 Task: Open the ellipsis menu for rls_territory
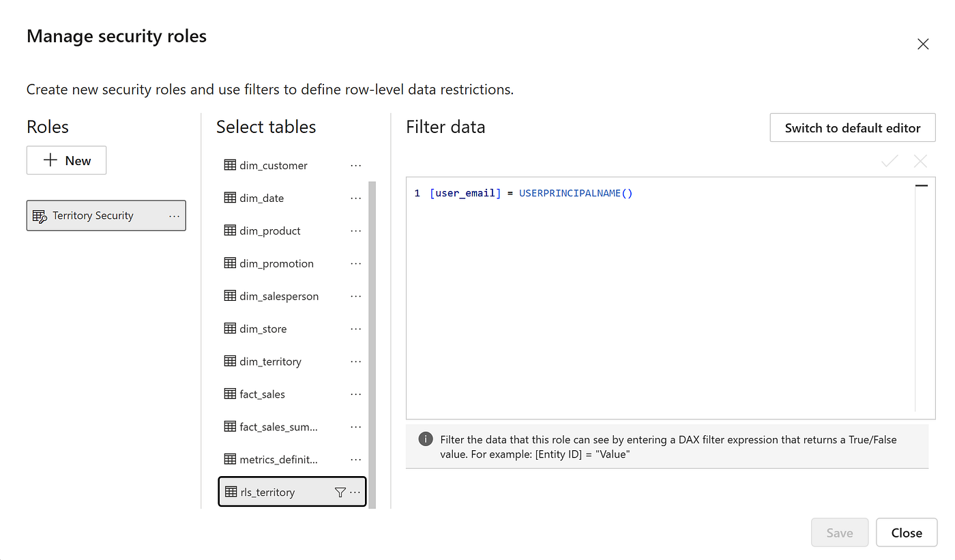point(355,492)
